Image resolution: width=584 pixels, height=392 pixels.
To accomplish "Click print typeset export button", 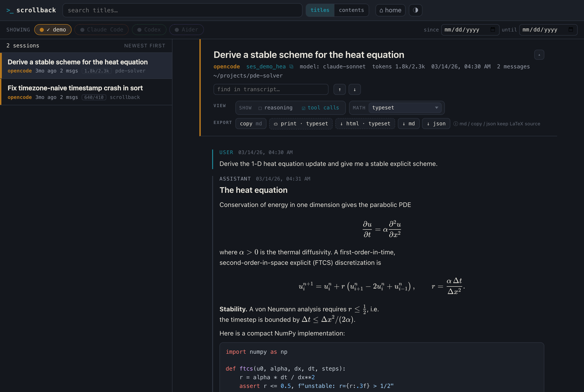I will pyautogui.click(x=300, y=124).
